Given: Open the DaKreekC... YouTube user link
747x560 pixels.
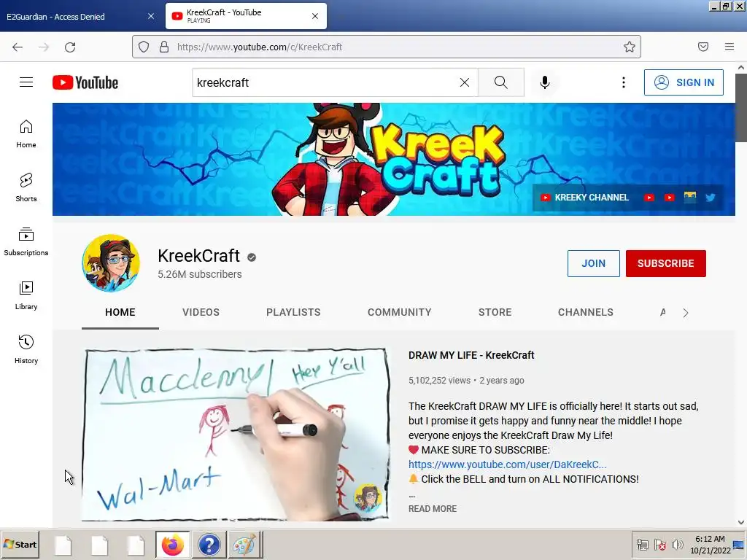Looking at the screenshot, I should [508, 464].
